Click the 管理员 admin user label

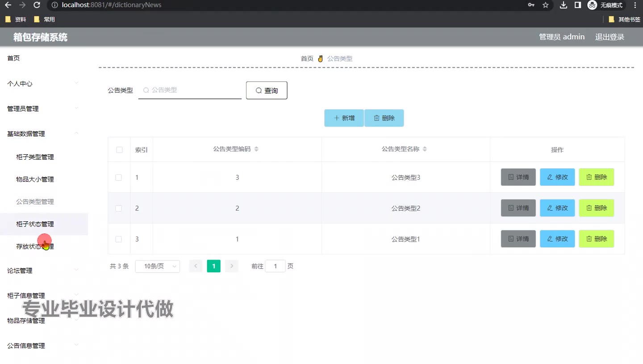[x=562, y=37]
